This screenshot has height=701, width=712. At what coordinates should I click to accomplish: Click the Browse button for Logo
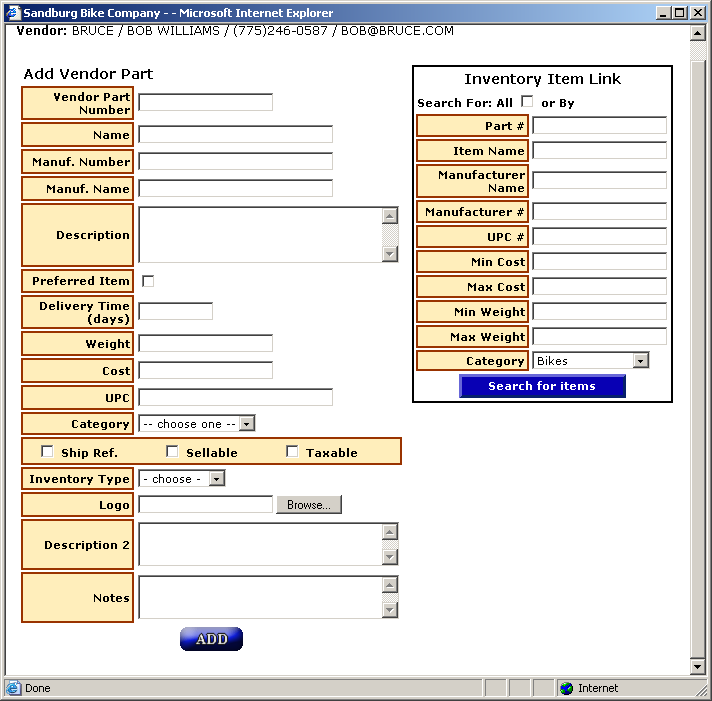click(308, 505)
